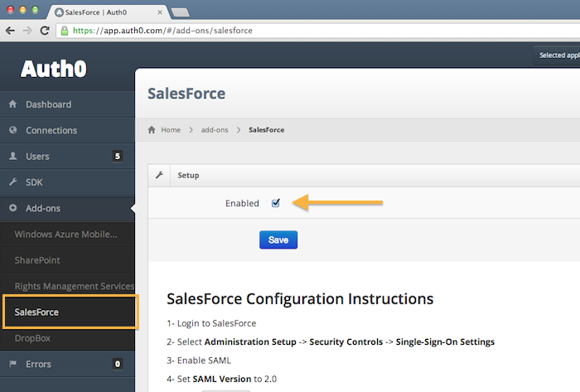
Task: Click Single-Sign-On Settings bold text
Action: 445,341
